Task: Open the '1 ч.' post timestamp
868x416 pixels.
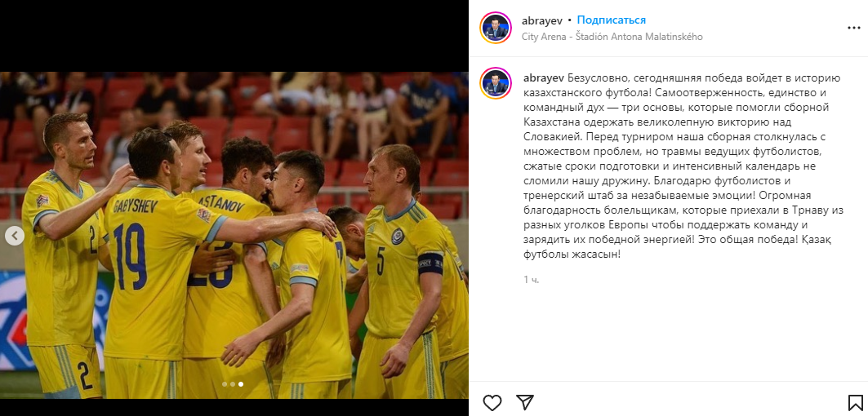Action: 532,280
